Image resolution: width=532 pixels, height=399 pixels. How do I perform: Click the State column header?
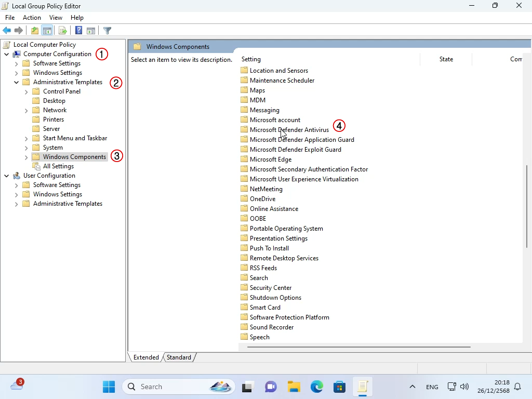coord(446,59)
